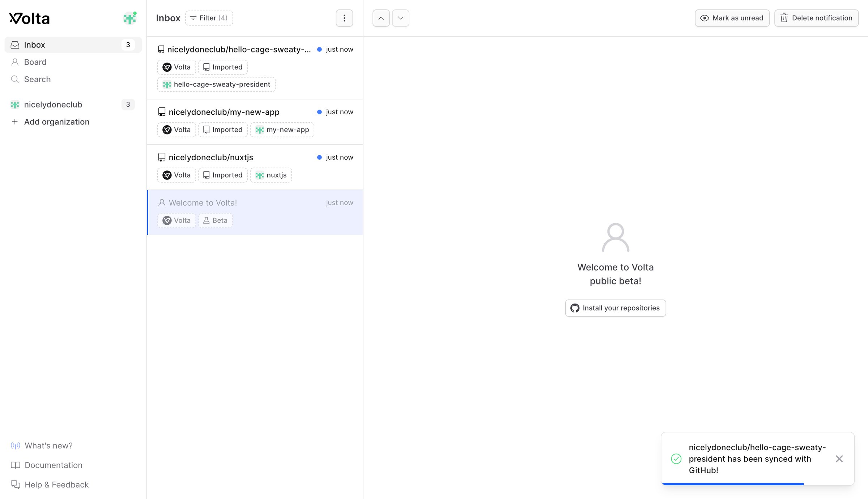Viewport: 868px width, 499px height.
Task: Click the Volta tag in the hello-cage-sweaty row
Action: pyautogui.click(x=176, y=67)
